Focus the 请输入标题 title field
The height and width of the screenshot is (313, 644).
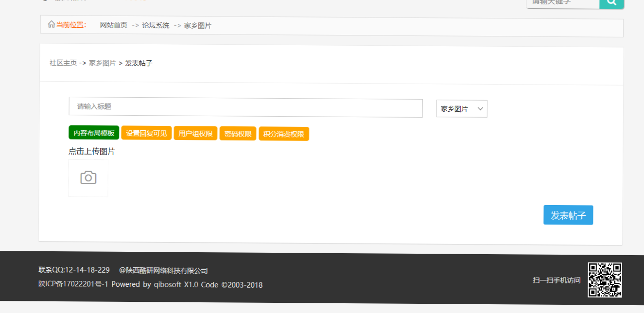pyautogui.click(x=245, y=107)
